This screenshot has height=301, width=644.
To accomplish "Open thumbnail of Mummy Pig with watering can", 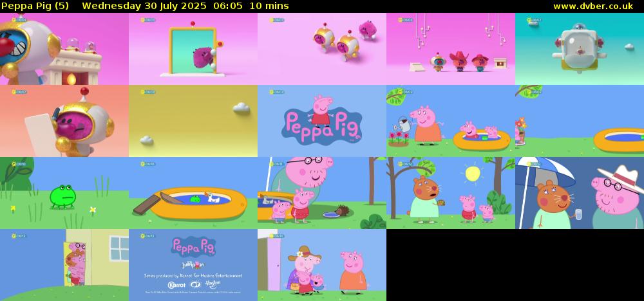I will [x=451, y=120].
